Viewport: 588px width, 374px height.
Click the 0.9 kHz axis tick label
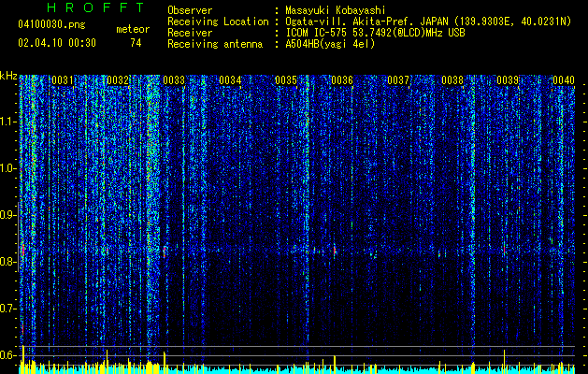(x=8, y=215)
